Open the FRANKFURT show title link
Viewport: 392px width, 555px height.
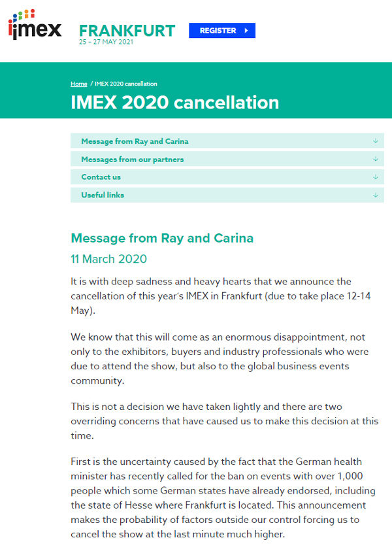click(x=127, y=30)
